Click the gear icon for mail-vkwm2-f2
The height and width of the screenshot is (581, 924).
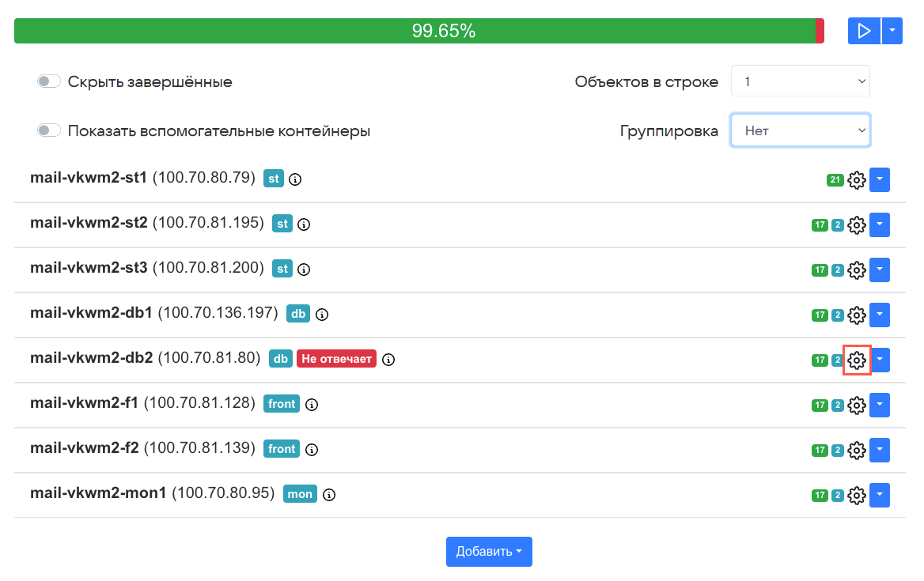pyautogui.click(x=857, y=451)
